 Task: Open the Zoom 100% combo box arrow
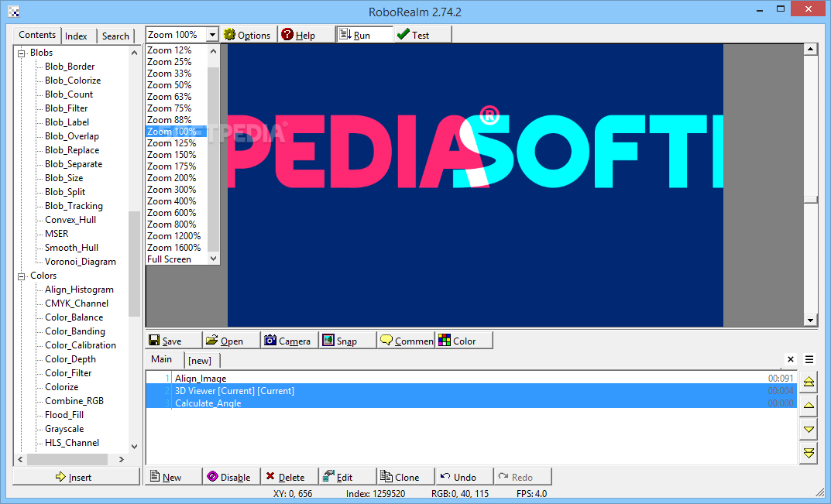tap(212, 34)
